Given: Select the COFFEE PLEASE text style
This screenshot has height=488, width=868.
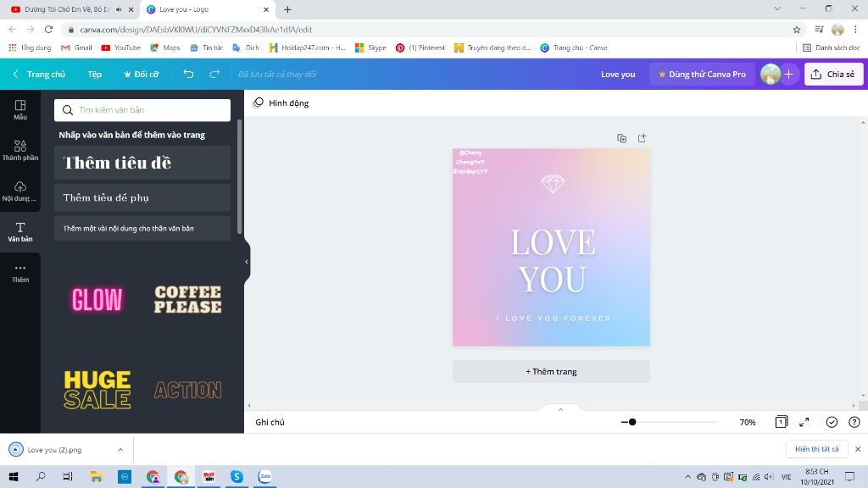Looking at the screenshot, I should (187, 299).
